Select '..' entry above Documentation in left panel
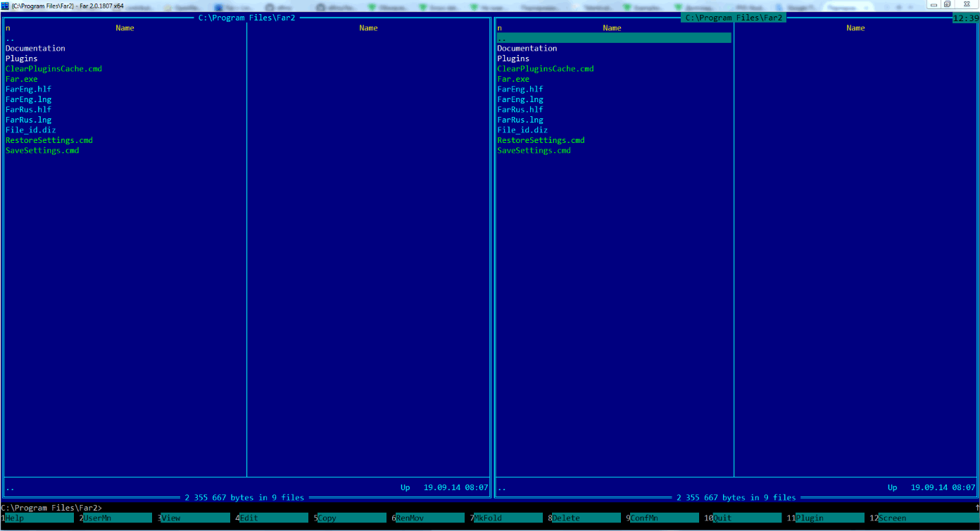The height and width of the screenshot is (531, 980). point(10,38)
